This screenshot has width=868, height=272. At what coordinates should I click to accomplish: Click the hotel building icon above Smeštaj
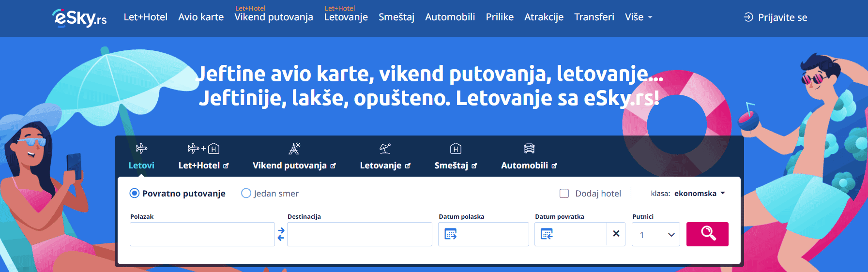coord(456,148)
